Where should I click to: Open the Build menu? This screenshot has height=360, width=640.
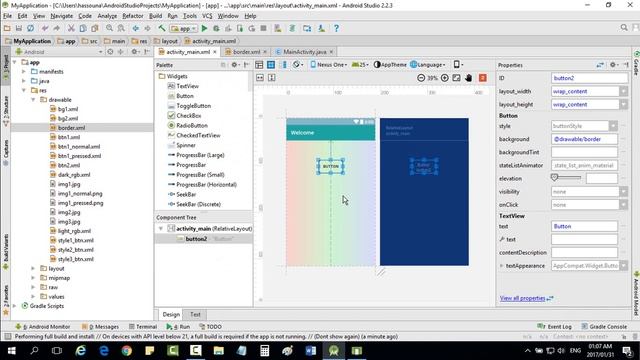coord(155,16)
